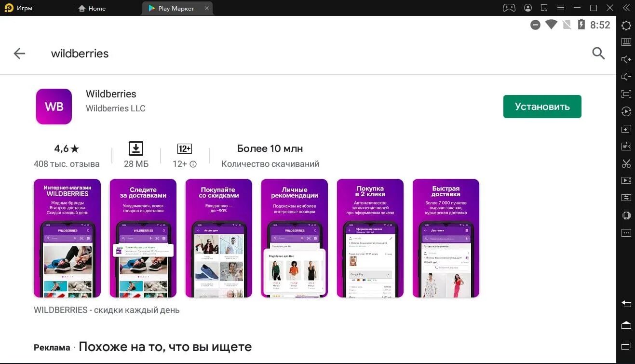Collapse the sidebar with double chevron

click(626, 8)
